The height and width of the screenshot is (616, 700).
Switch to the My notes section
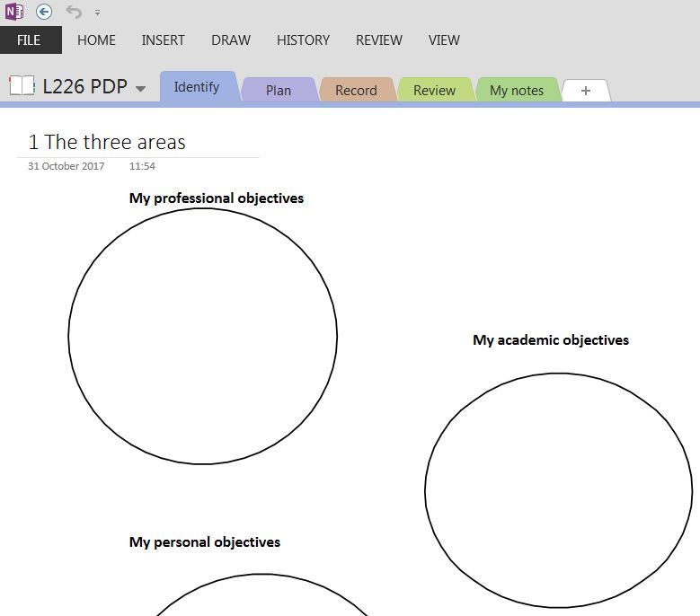[x=517, y=90]
